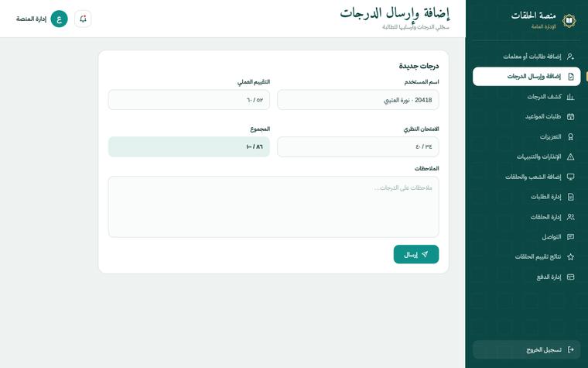Click the platform book logo icon
This screenshot has width=588, height=368.
(x=569, y=20)
